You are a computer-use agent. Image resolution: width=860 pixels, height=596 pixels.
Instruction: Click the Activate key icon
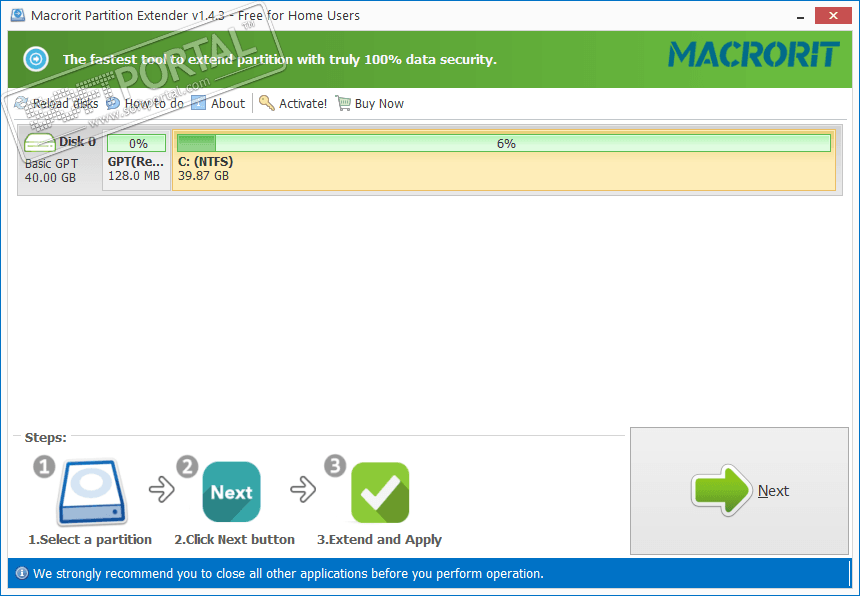pyautogui.click(x=267, y=103)
